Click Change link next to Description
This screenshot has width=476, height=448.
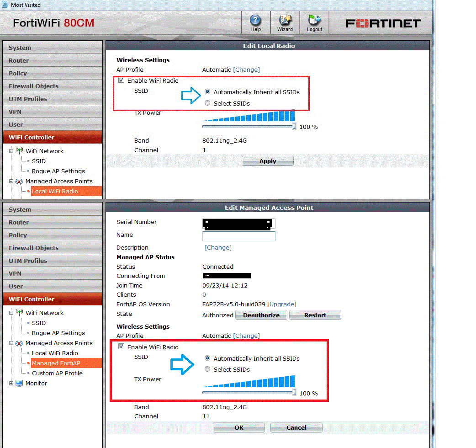tap(218, 247)
